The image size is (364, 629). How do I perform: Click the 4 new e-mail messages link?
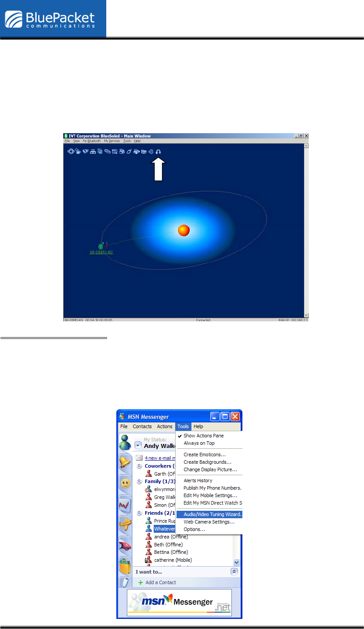160,458
